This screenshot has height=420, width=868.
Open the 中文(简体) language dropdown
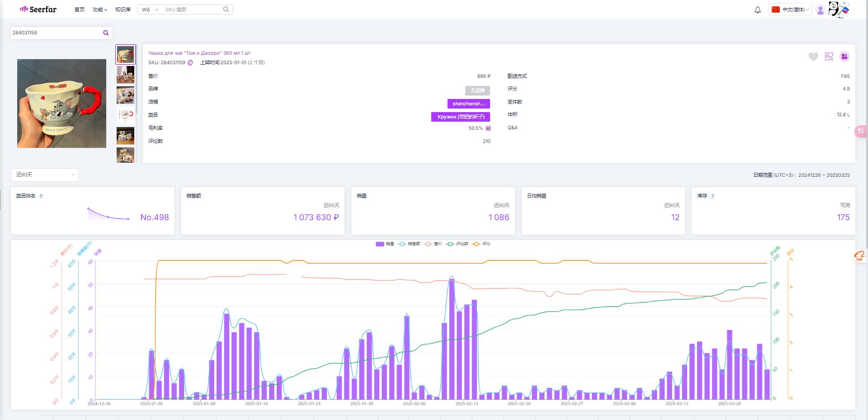point(790,9)
